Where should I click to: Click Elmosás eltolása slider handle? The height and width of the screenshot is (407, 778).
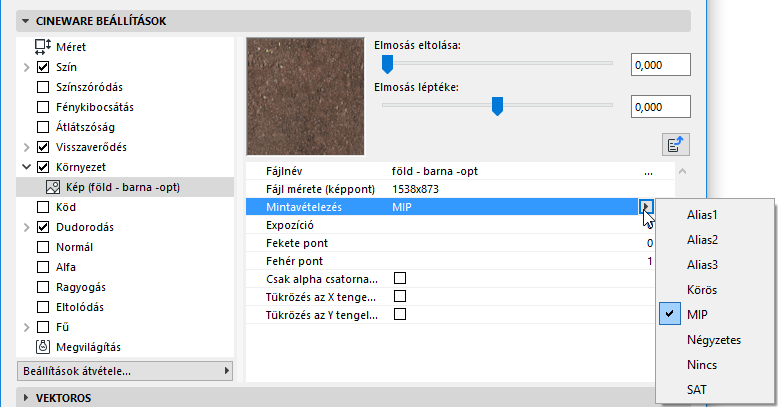[x=388, y=64]
